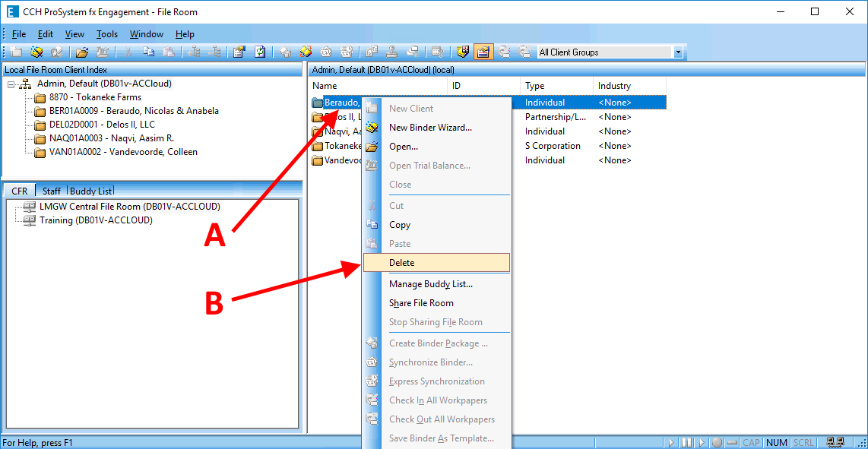Click the Copy toolbar icon
The height and width of the screenshot is (449, 868).
[x=148, y=52]
